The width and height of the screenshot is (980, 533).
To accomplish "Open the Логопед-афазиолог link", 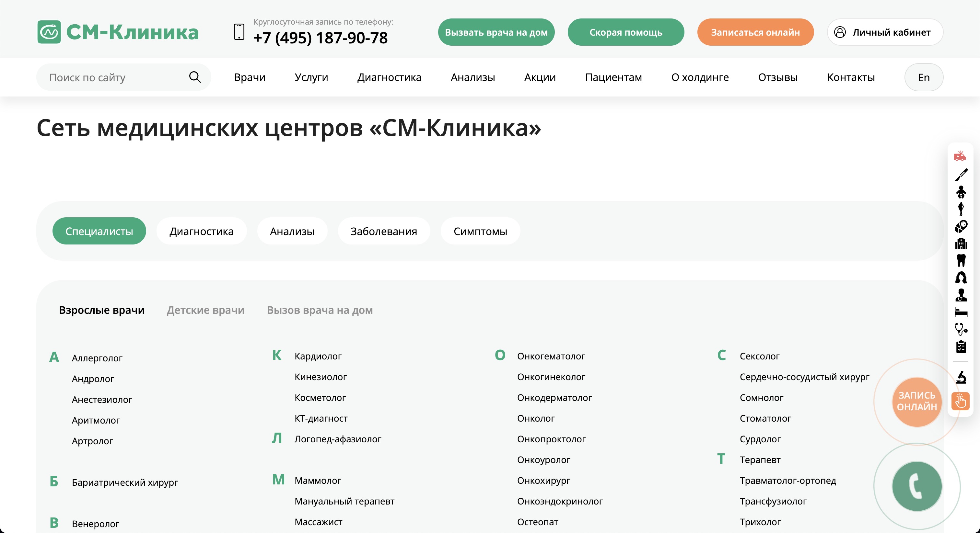I will pyautogui.click(x=338, y=439).
